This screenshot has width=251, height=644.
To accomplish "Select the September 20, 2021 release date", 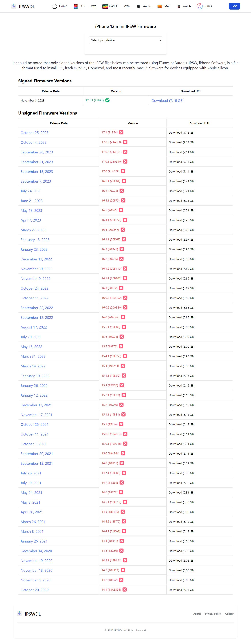I will click(37, 454).
